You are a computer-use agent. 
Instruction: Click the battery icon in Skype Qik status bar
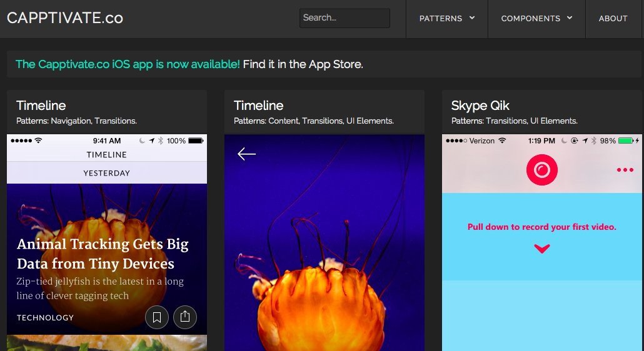(x=626, y=141)
